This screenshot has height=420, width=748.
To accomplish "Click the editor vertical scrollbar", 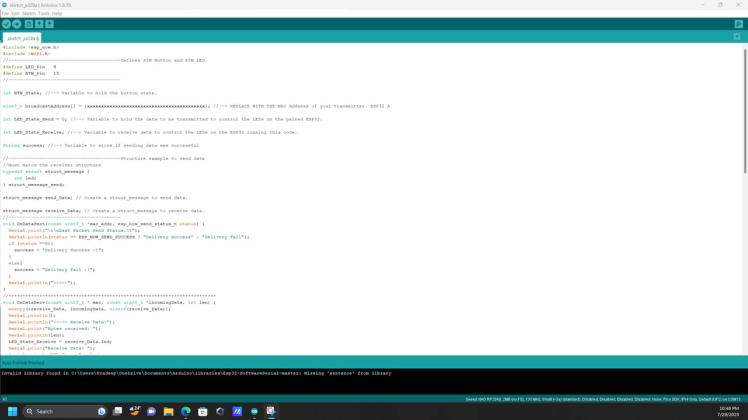I will pos(745,110).
